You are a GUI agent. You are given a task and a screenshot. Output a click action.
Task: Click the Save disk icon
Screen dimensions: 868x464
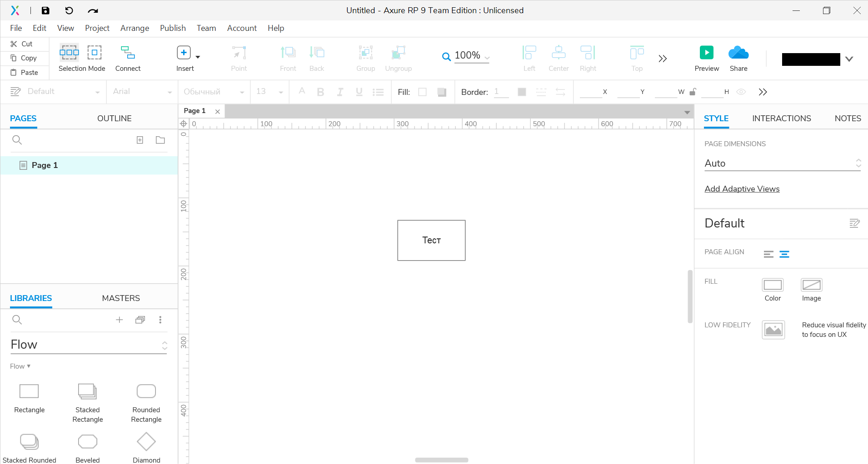tap(45, 10)
